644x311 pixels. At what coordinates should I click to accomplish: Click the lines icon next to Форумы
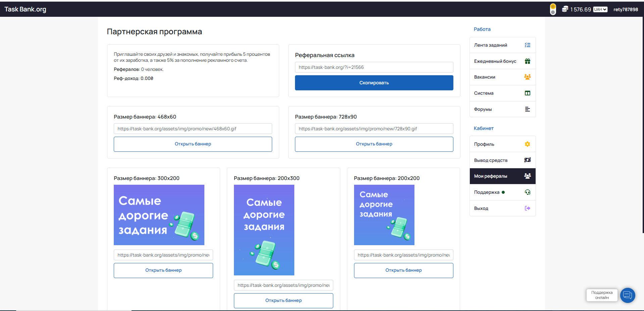point(527,109)
